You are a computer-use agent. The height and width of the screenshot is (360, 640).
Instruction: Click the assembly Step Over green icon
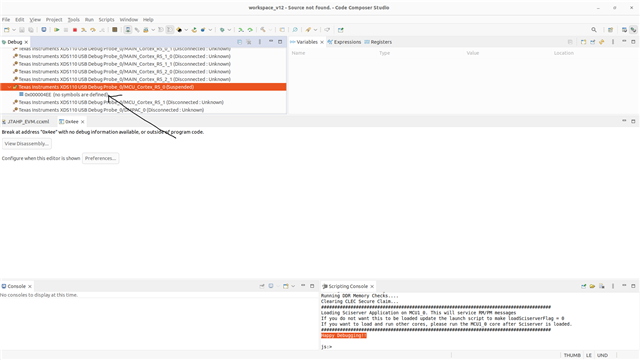(x=250, y=30)
